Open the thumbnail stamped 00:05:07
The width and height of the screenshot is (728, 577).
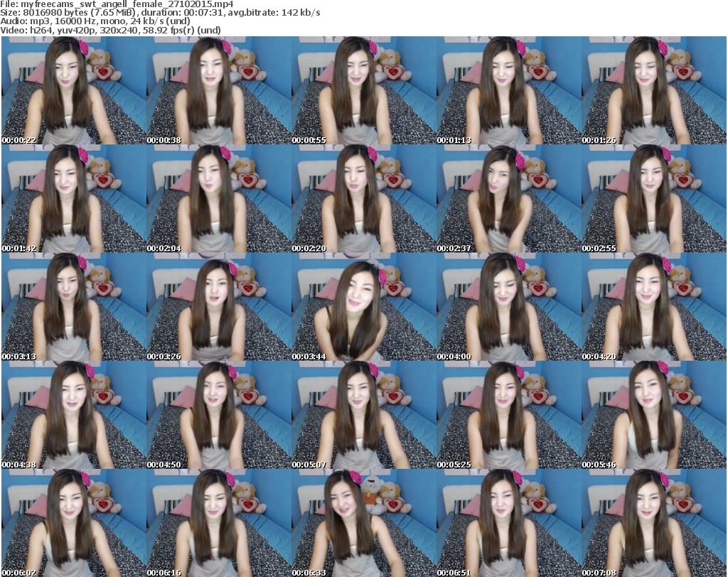(364, 415)
